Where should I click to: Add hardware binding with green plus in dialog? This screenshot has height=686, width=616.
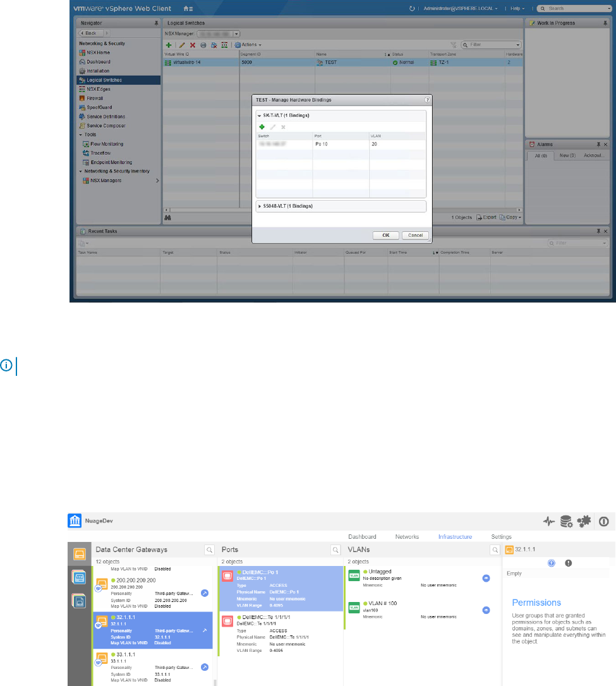[x=262, y=127]
